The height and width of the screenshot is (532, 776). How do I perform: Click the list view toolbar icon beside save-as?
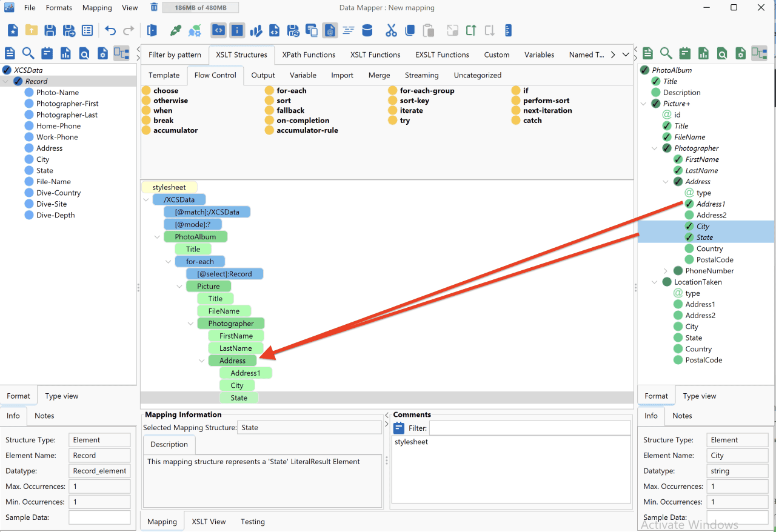(87, 30)
